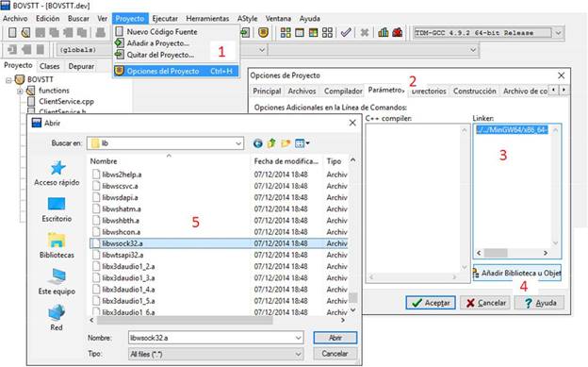Click the Aceptar button
This screenshot has height=367, width=588.
pos(431,303)
